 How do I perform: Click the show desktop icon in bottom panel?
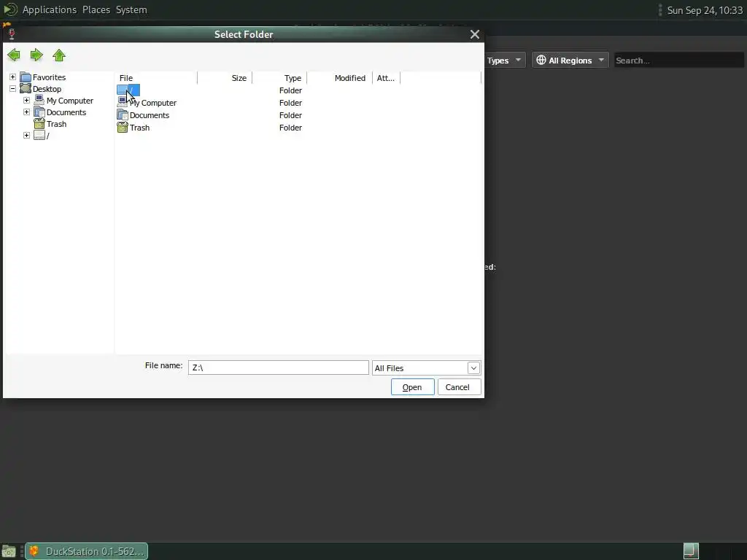tap(9, 551)
